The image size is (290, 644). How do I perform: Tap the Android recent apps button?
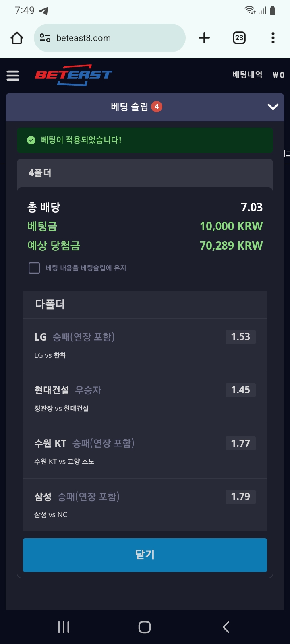(x=64, y=627)
